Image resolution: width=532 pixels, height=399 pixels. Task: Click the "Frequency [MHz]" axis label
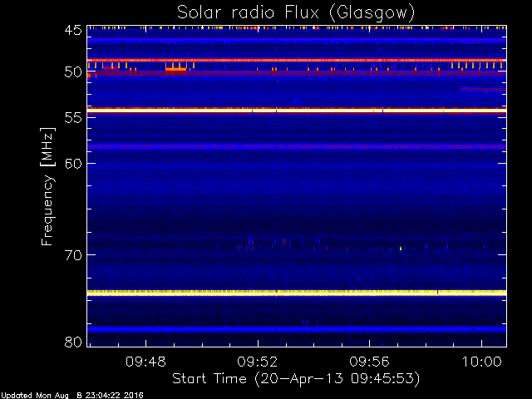[47, 186]
